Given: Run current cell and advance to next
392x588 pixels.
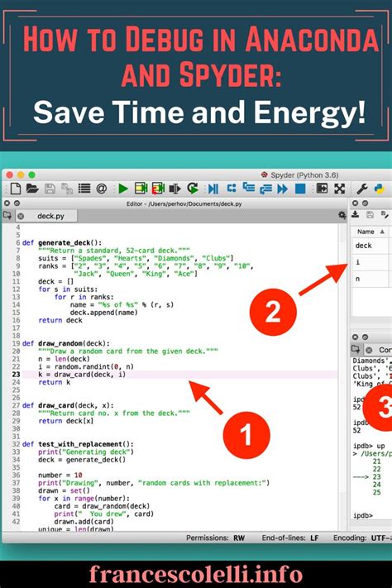Looking at the screenshot, I should click(x=158, y=189).
